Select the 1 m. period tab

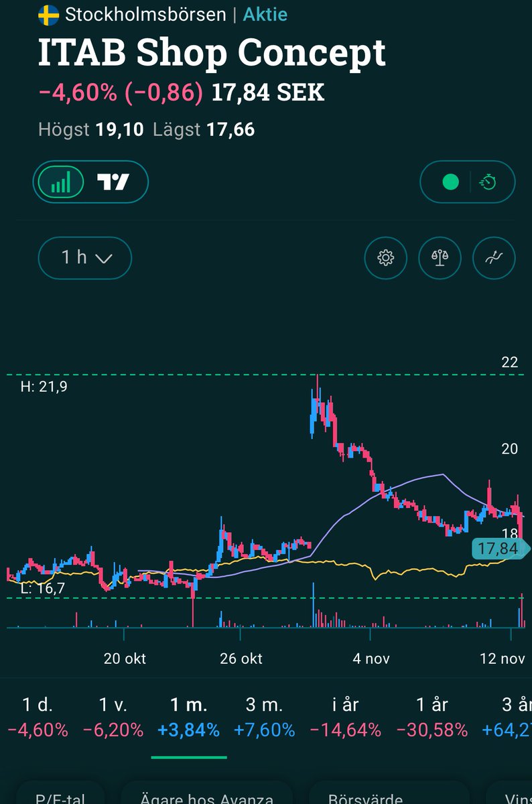coord(189,717)
